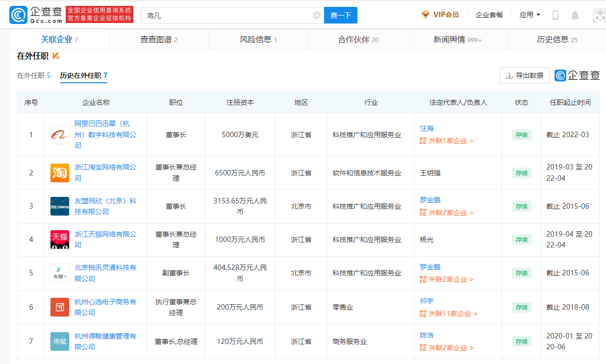Click the user avatar in the header

coord(599,15)
